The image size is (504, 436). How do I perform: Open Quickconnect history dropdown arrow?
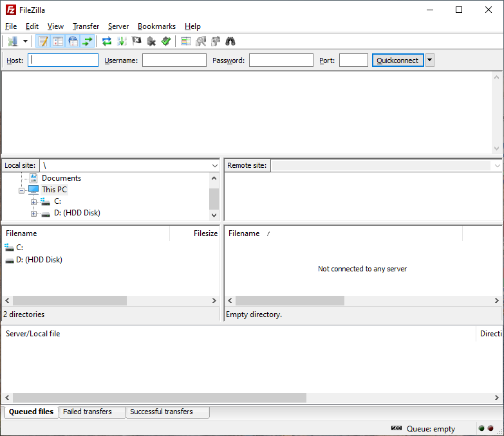tap(430, 60)
